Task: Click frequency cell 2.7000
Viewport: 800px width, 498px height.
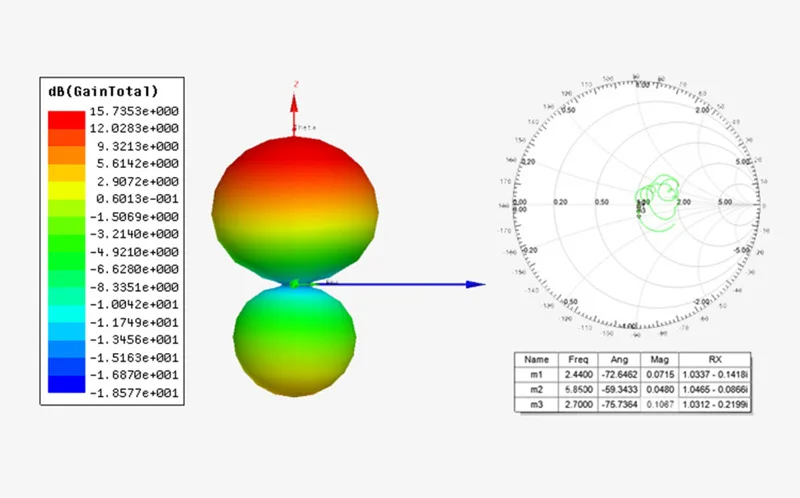Action: coord(579,405)
